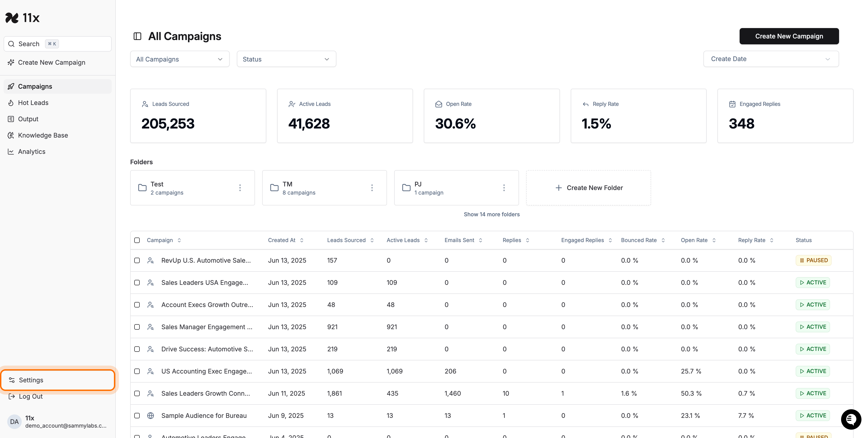Click the PJ folder more options icon
Screen dimensions: 868x438
504,188
